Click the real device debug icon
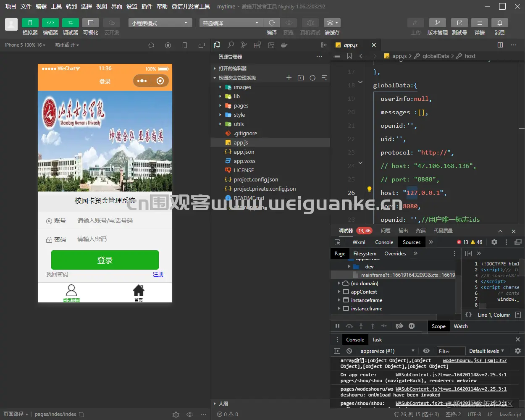The width and height of the screenshot is (525, 420). tap(310, 23)
